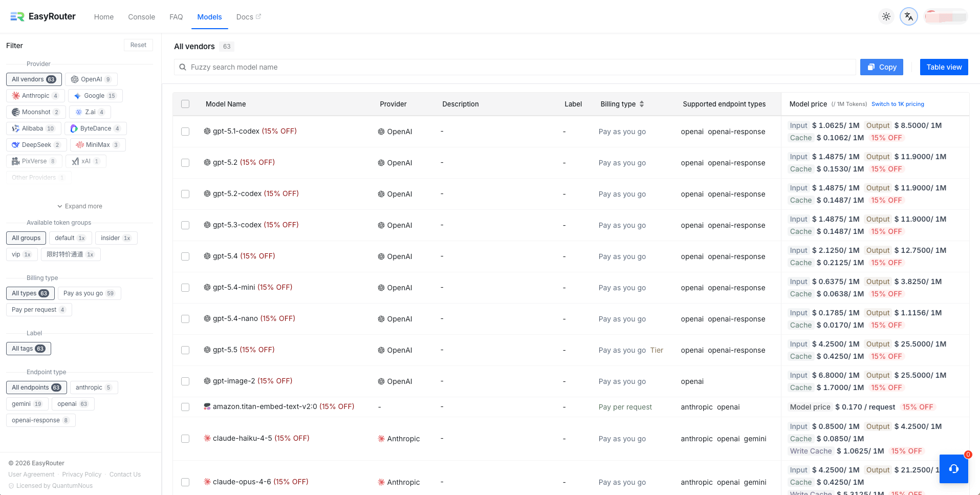Select all models with header checkbox
Viewport: 980px width, 495px height.
[x=185, y=104]
